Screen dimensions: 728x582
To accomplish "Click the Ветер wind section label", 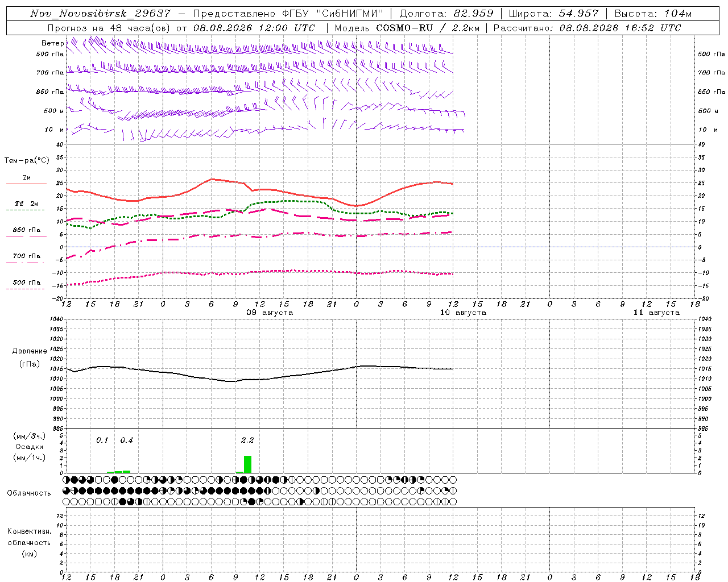I will click(x=52, y=43).
